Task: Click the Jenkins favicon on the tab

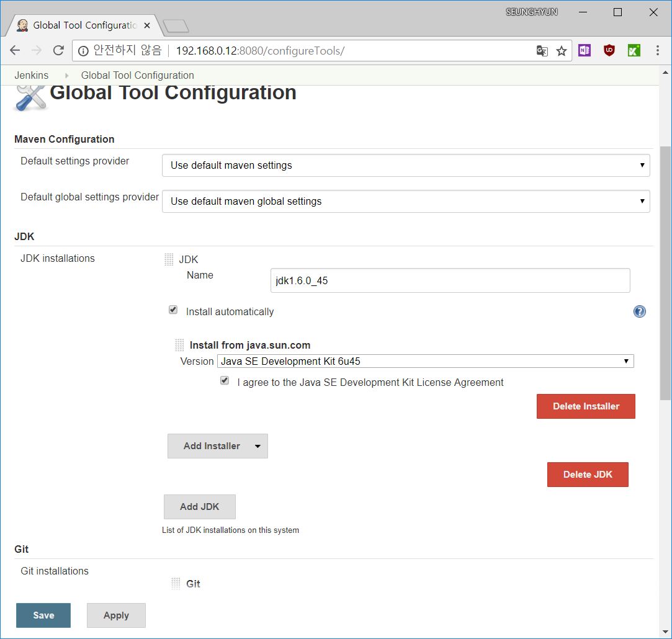Action: pos(22,25)
